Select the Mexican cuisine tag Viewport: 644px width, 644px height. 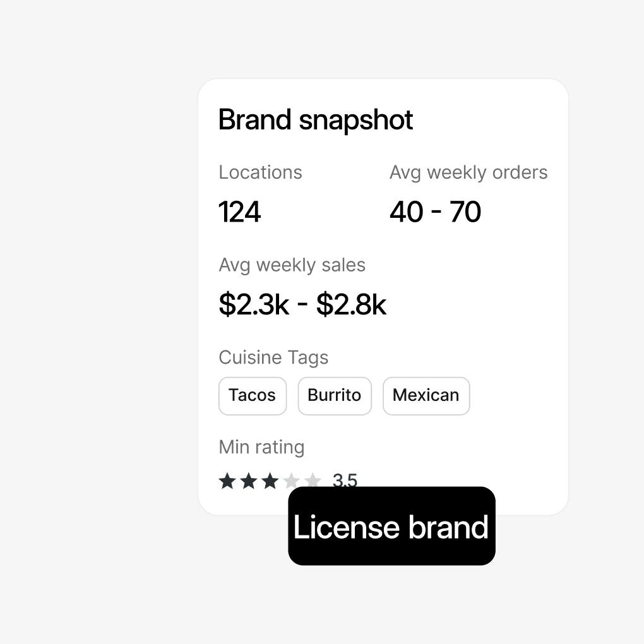426,396
